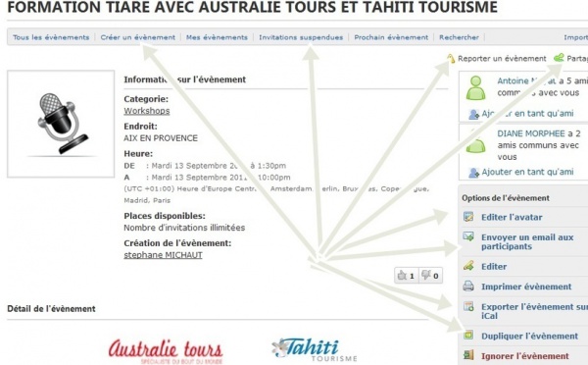Screen dimensions: 588x365
Task: Click the iCal export calendar icon
Action: 468,306
